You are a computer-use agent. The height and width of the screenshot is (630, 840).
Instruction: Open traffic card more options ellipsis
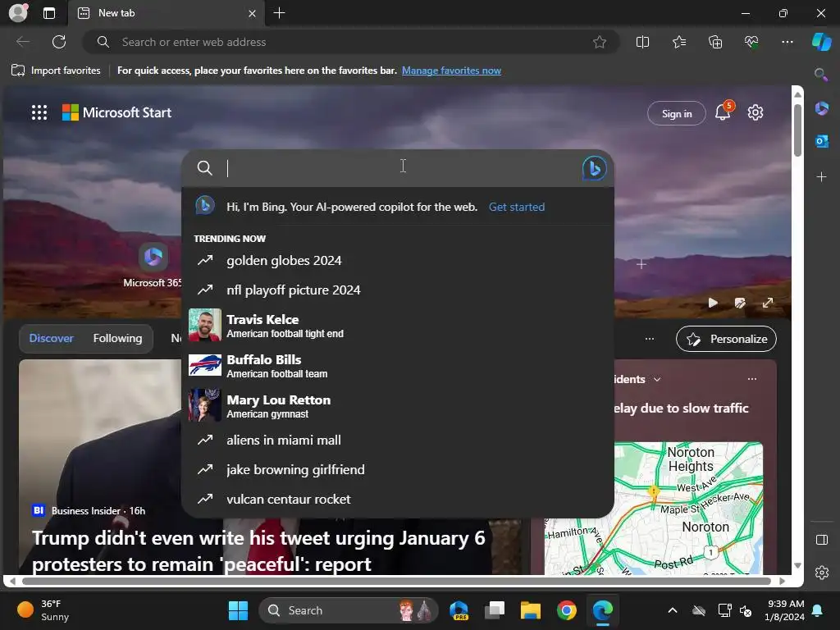752,379
